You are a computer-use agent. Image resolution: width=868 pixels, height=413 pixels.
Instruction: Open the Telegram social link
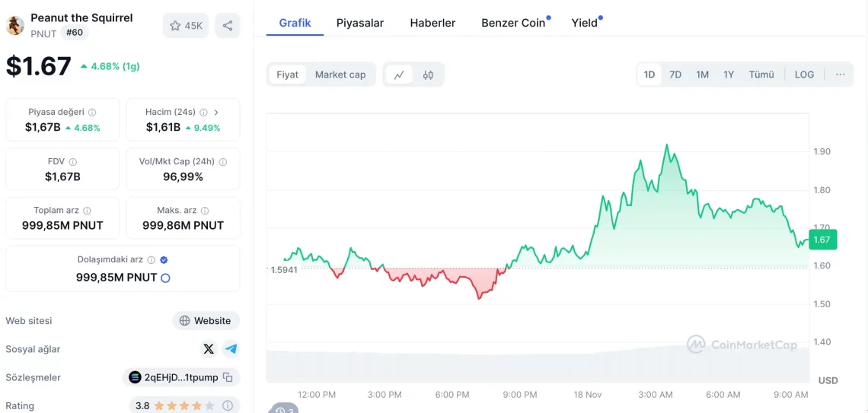pyautogui.click(x=231, y=349)
